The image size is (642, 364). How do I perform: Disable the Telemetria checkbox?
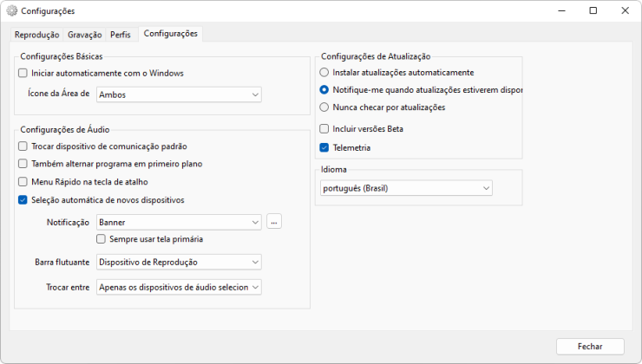(x=324, y=147)
